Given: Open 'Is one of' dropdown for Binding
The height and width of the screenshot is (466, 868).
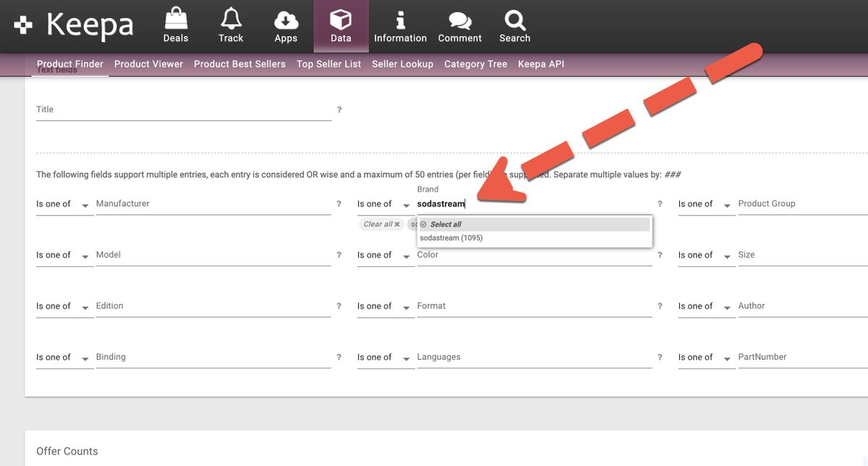Looking at the screenshot, I should (x=64, y=358).
